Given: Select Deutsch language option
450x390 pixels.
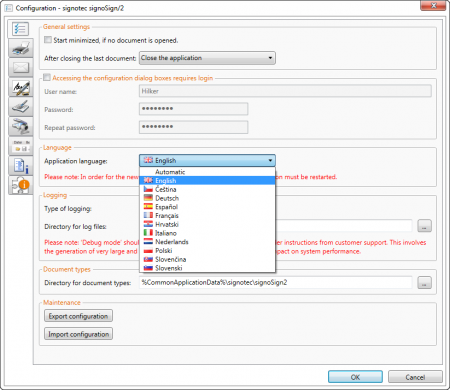Looking at the screenshot, I should click(x=207, y=198).
